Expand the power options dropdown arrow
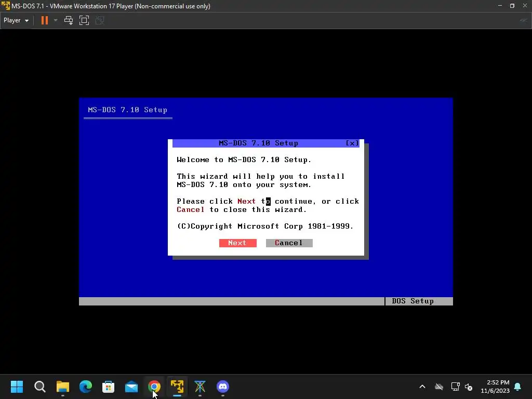The width and height of the screenshot is (532, 399). point(56,20)
